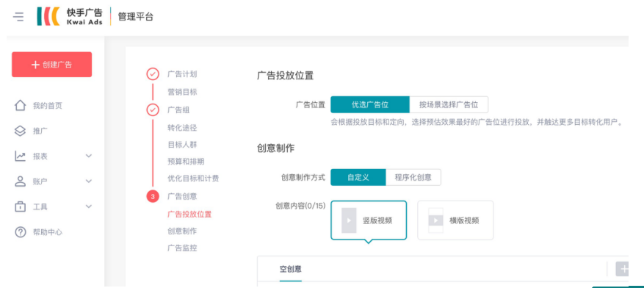Click the step 3 circle for 广告创意

click(153, 196)
